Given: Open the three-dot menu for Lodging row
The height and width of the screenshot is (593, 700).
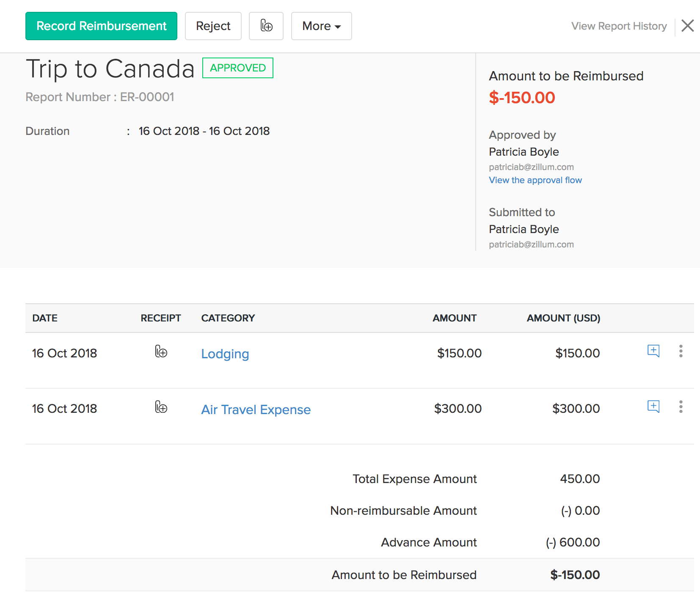Looking at the screenshot, I should click(681, 351).
